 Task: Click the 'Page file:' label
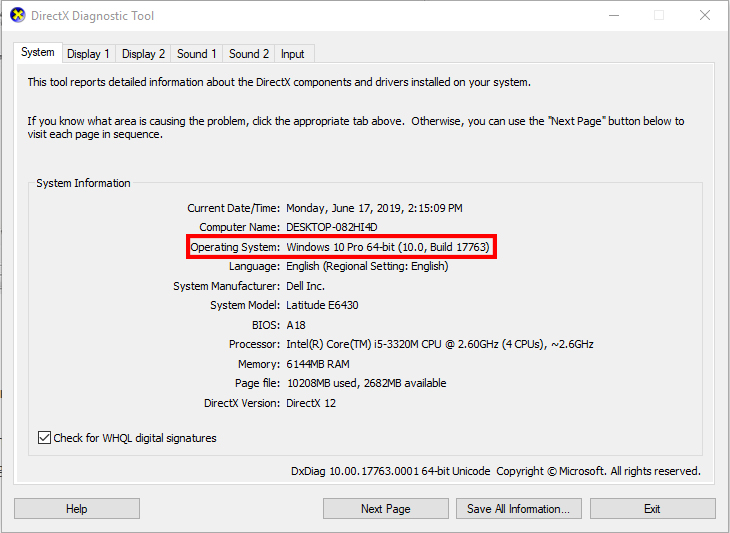pos(257,383)
